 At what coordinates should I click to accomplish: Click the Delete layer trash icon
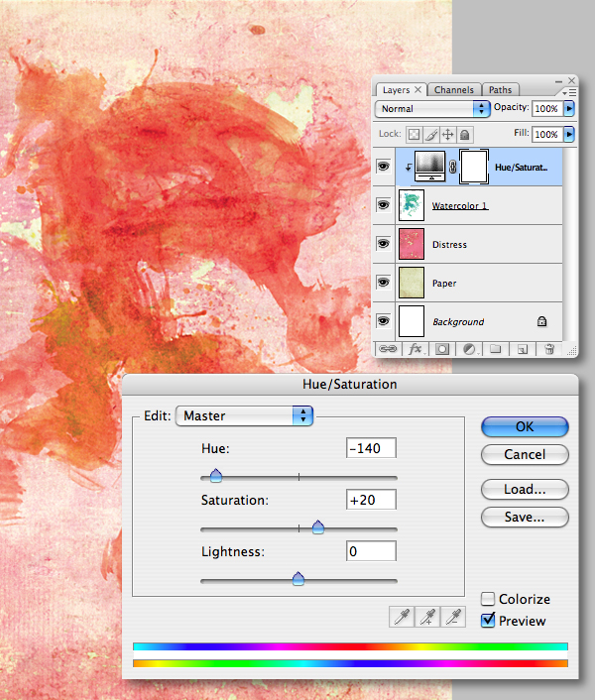(x=549, y=349)
